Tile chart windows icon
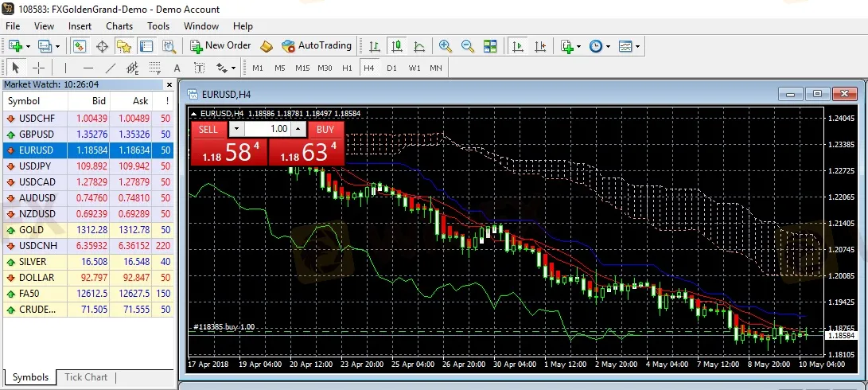 point(490,46)
